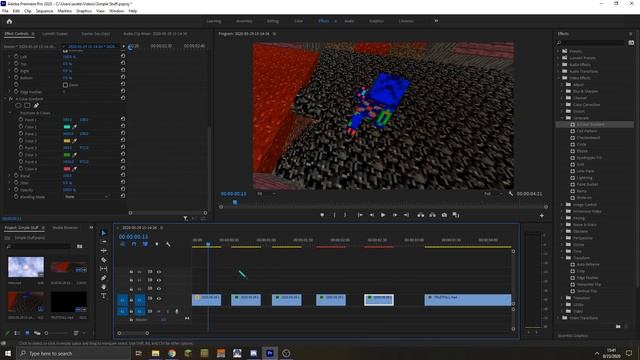Collapse the Positions & Colors group
The height and width of the screenshot is (360, 640).
click(11, 113)
